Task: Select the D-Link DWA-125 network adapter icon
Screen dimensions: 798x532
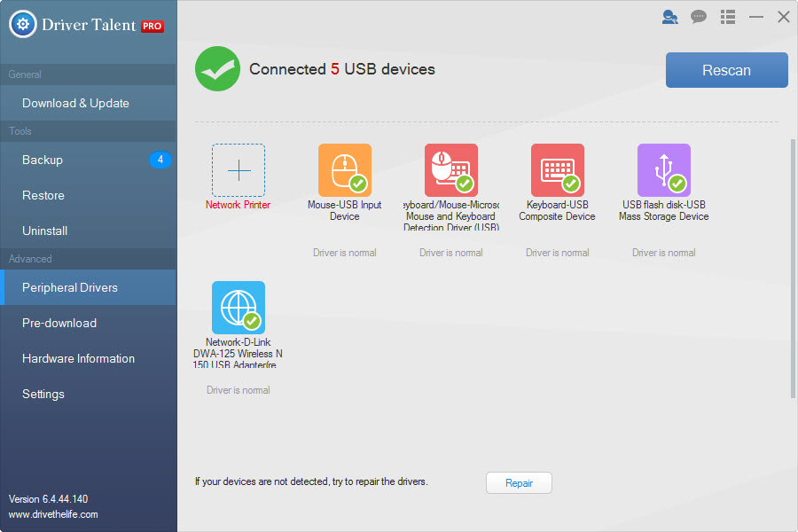Action: tap(239, 308)
